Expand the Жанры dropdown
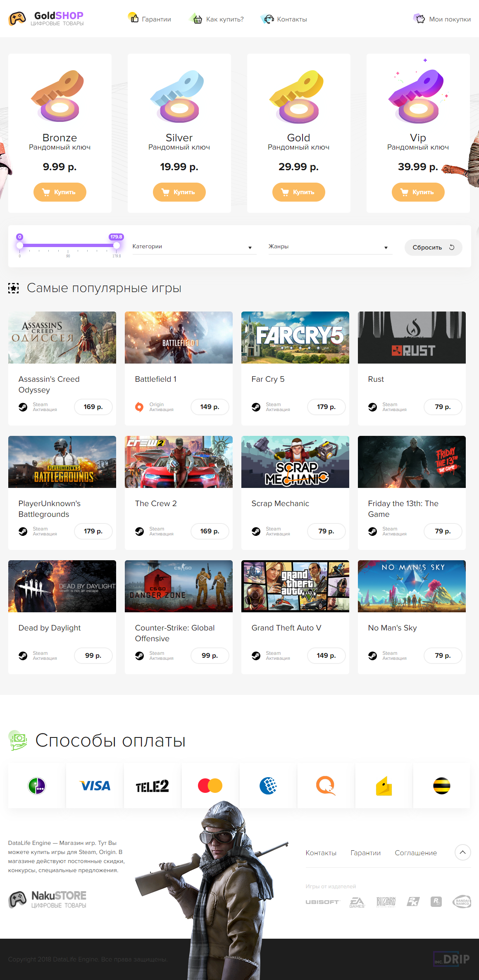This screenshot has height=980, width=479. (330, 247)
